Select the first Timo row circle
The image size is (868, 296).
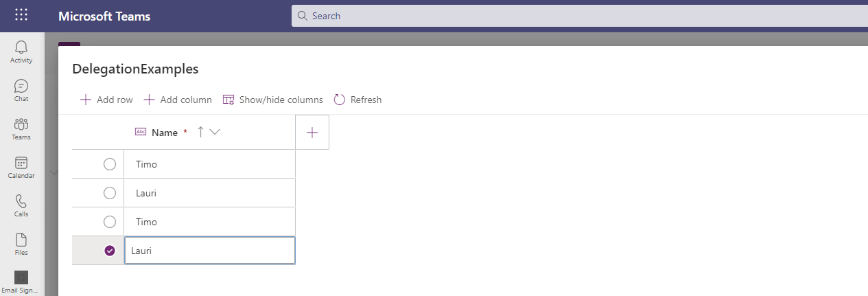(x=109, y=164)
